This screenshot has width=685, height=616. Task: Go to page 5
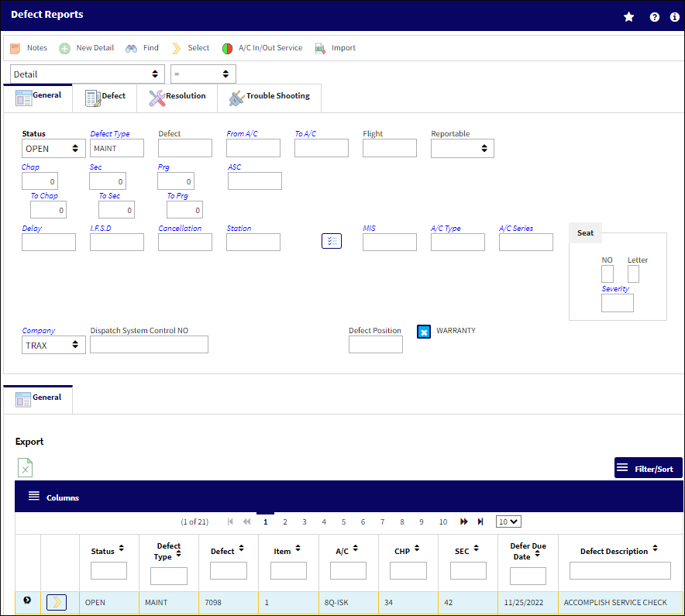tap(344, 521)
